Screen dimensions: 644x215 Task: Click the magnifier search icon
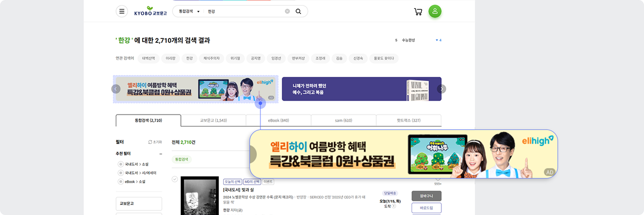click(298, 11)
